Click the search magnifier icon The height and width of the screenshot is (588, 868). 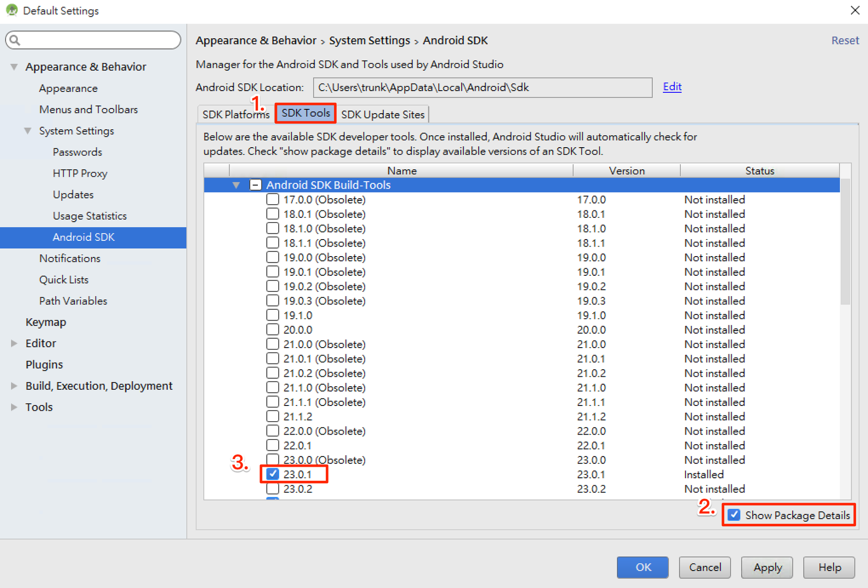14,40
